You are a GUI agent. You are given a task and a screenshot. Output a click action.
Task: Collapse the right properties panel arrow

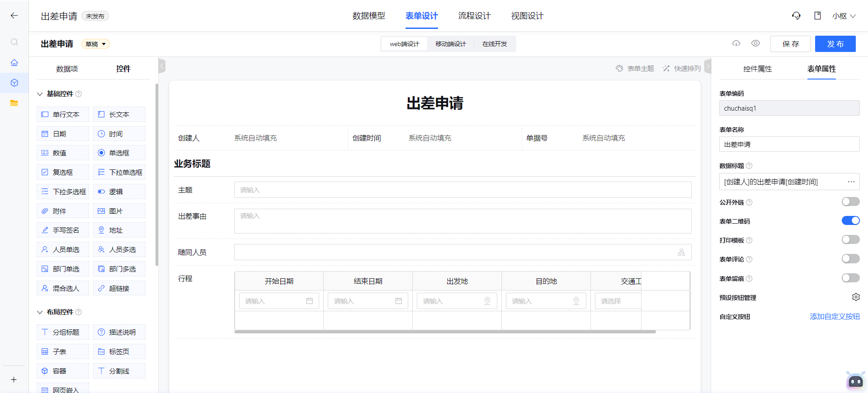[708, 66]
